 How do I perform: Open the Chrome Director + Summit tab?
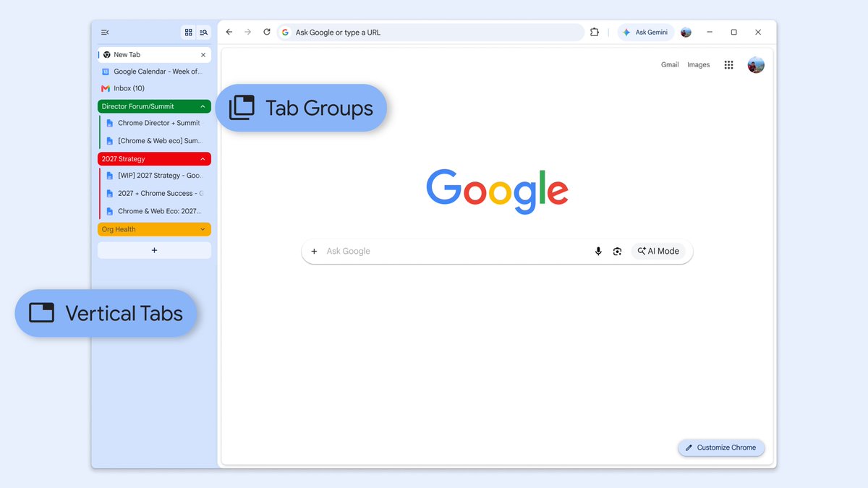pos(156,123)
